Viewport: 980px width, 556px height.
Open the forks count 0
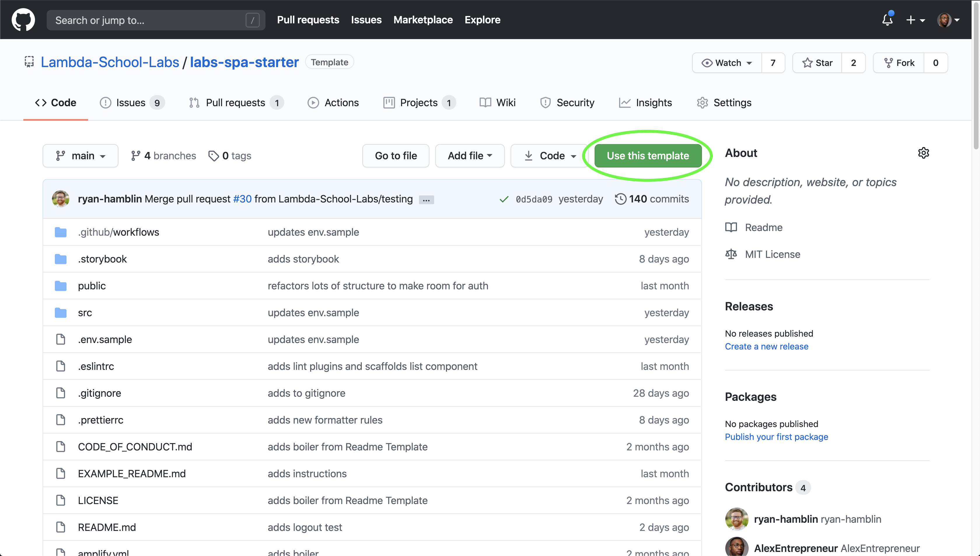coord(936,63)
